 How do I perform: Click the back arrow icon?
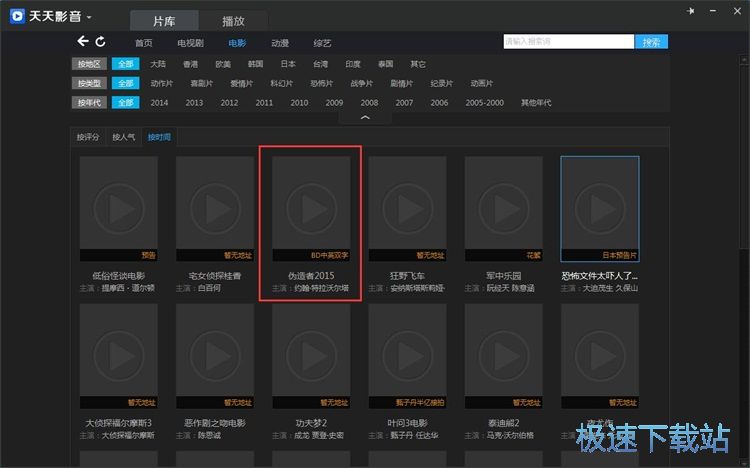pyautogui.click(x=83, y=42)
